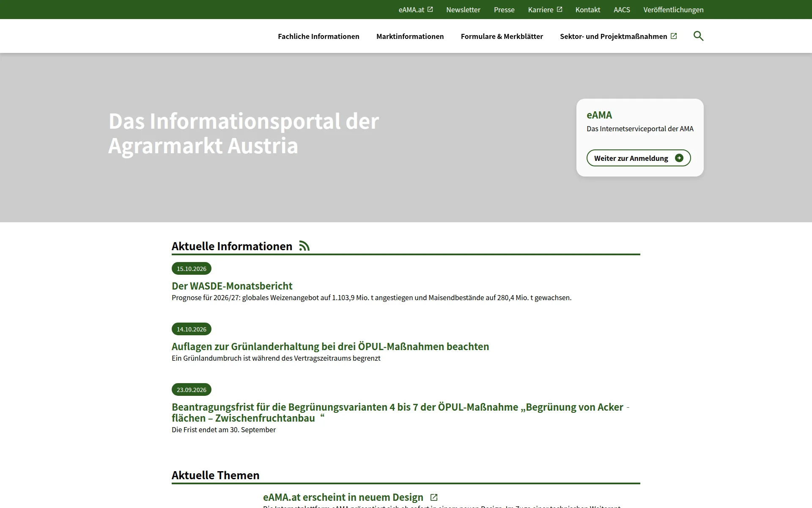Viewport: 812px width, 508px height.
Task: Open Marktinformationen menu
Action: tap(410, 36)
